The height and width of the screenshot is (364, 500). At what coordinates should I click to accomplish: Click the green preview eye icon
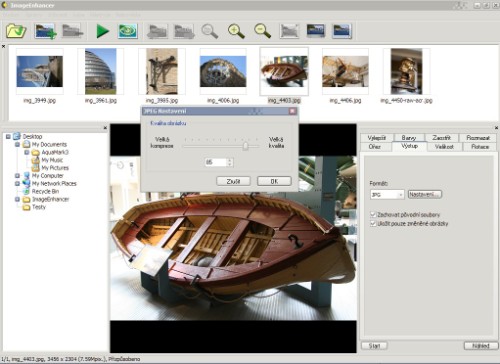point(128,31)
